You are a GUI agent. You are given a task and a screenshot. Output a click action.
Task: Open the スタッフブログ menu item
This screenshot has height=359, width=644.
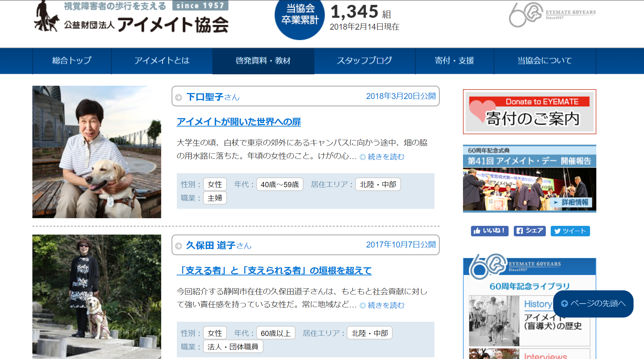click(x=364, y=61)
